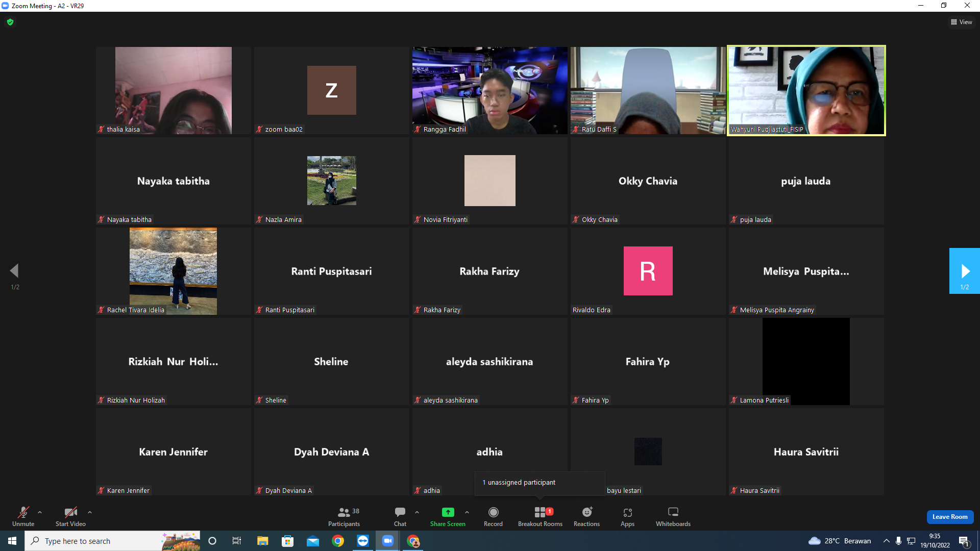This screenshot has height=551, width=980.
Task: Click the green encryption shield icon
Action: [10, 22]
